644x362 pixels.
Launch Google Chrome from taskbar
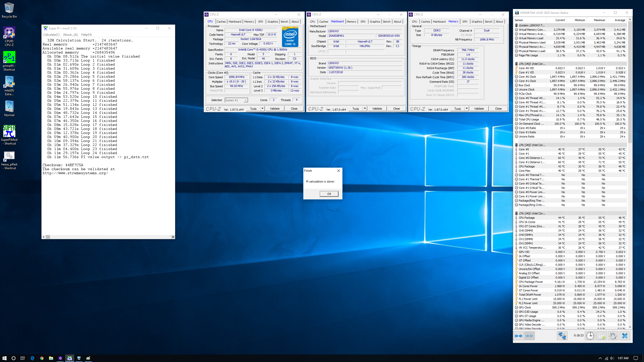click(x=42, y=358)
